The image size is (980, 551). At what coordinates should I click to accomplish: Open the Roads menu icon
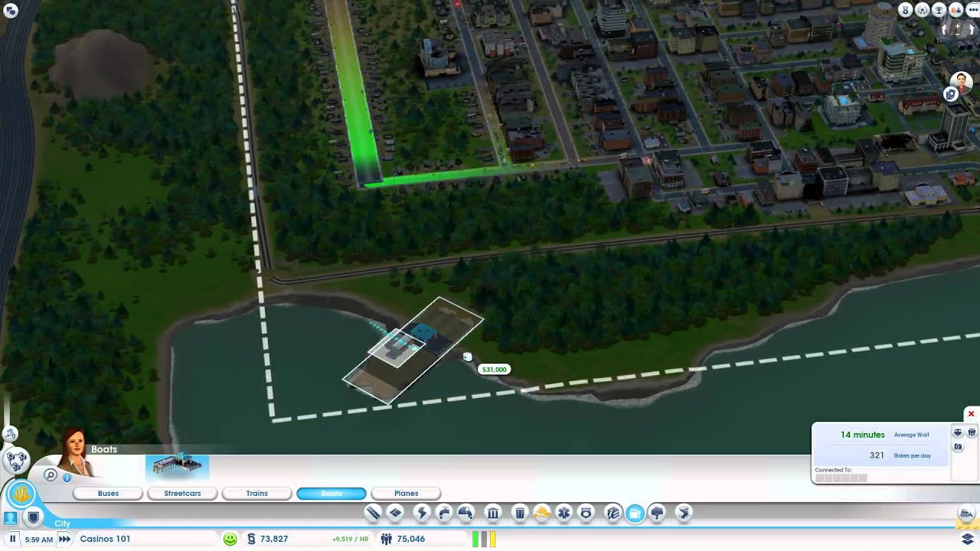click(x=373, y=513)
